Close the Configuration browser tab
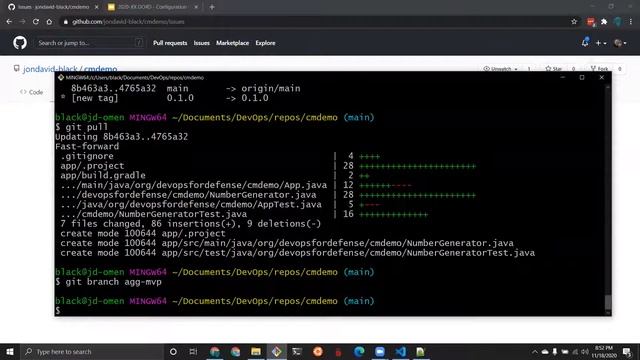640x360 pixels. pos(196,7)
